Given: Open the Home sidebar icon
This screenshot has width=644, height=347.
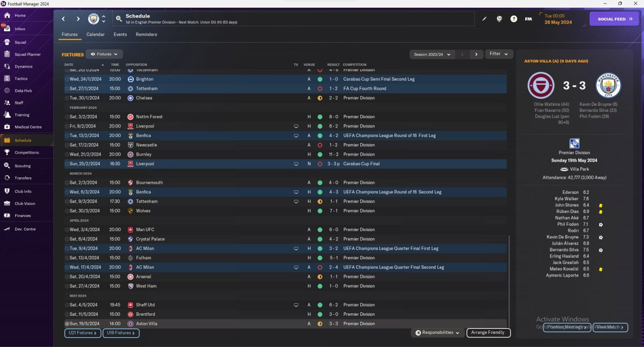Looking at the screenshot, I should 7,16.
